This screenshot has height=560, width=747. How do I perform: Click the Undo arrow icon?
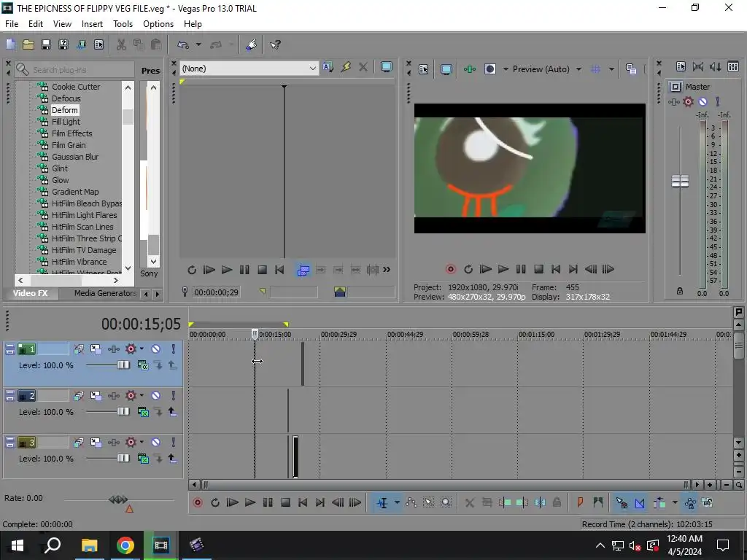(183, 44)
